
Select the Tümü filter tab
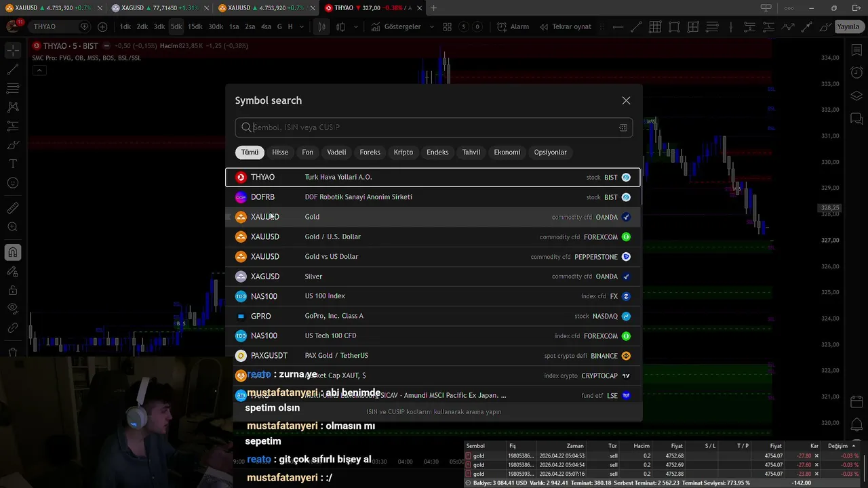coord(250,152)
